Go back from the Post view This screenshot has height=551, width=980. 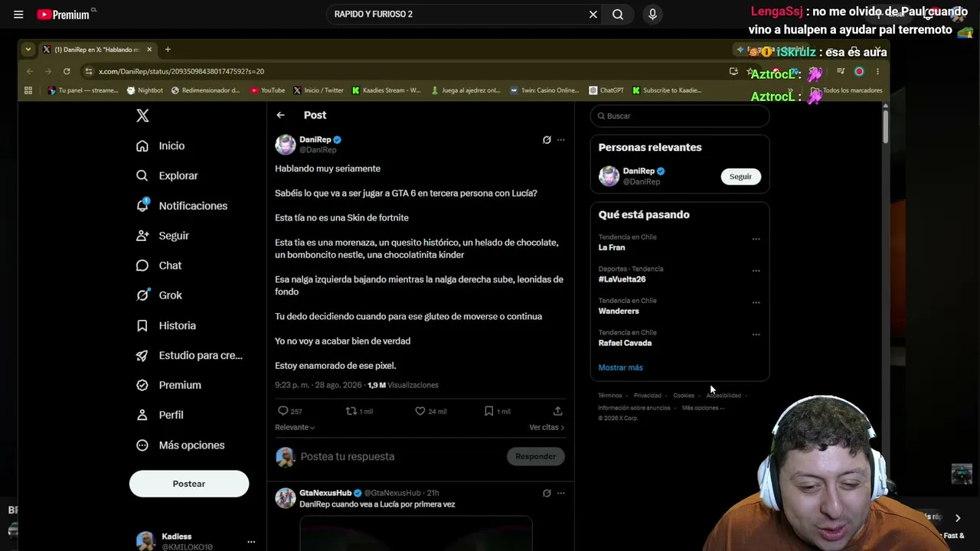(x=281, y=115)
